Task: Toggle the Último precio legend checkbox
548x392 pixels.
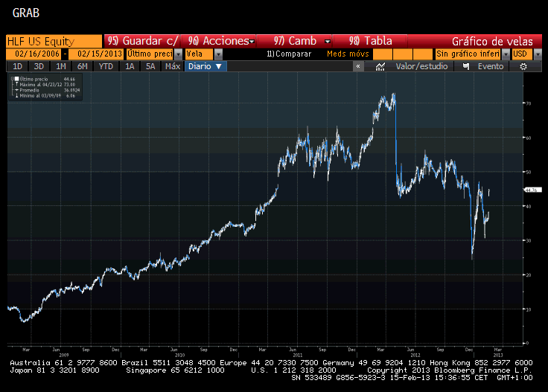Action: click(16, 80)
